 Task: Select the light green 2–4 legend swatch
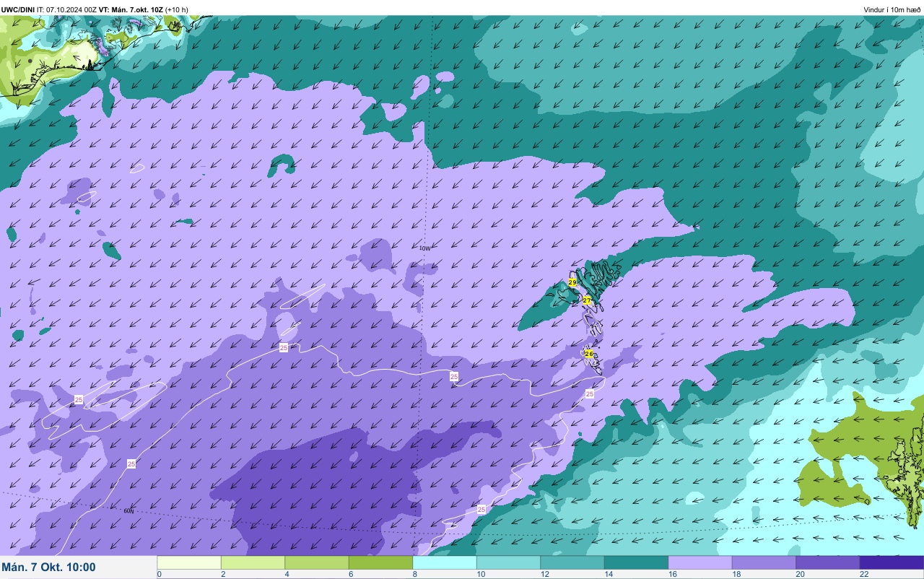(x=253, y=562)
